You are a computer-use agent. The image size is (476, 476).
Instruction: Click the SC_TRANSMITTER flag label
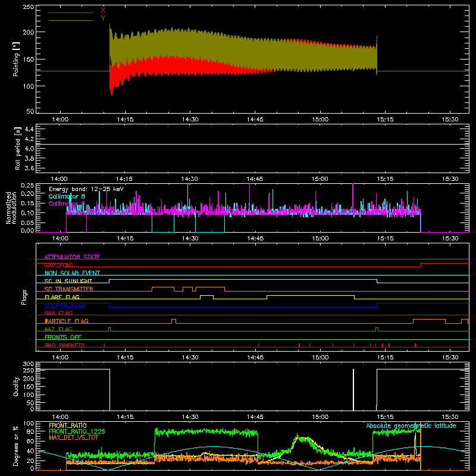69,289
